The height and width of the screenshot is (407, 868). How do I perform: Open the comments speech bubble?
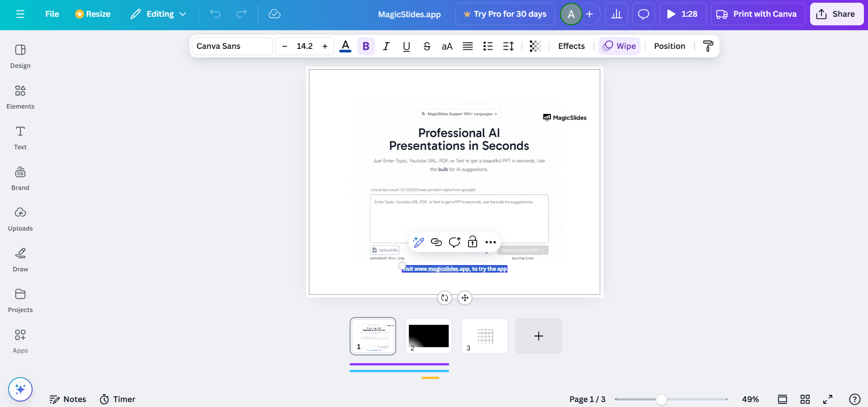point(643,14)
